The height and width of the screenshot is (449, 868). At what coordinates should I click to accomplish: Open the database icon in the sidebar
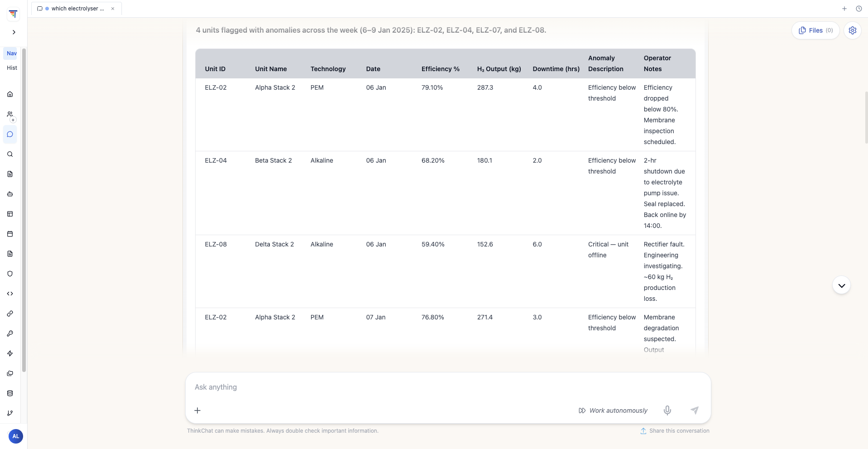point(10,393)
